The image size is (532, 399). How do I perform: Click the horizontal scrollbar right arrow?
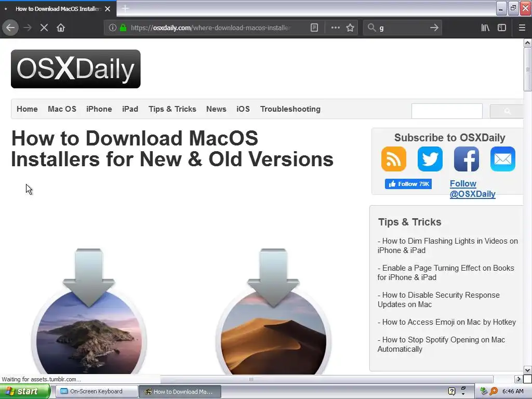tap(518, 379)
